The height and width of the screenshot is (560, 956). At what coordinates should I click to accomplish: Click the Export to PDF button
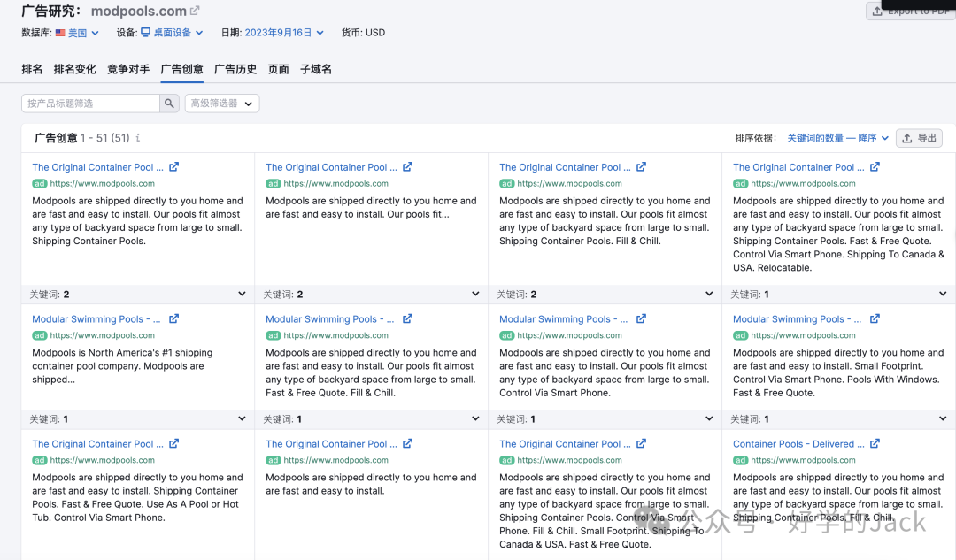tap(911, 11)
